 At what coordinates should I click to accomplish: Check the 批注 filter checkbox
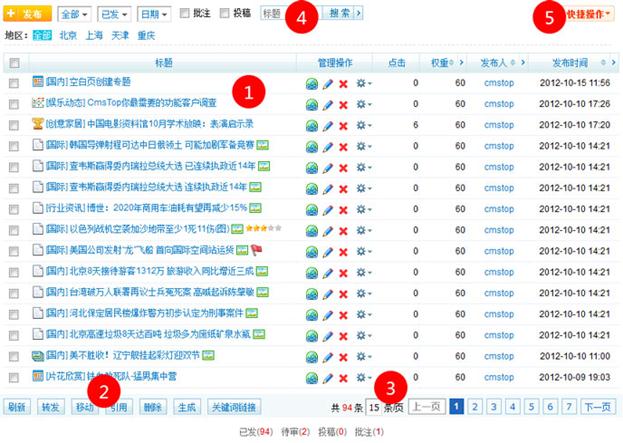pyautogui.click(x=184, y=13)
